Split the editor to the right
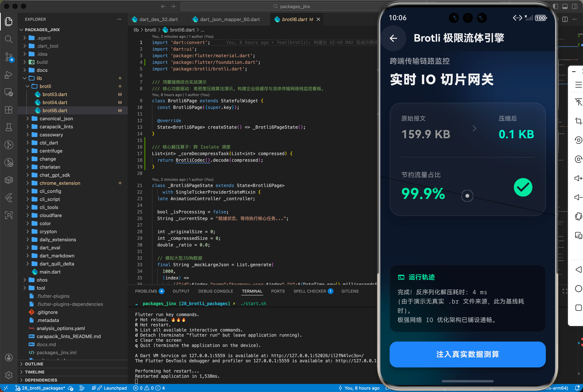This screenshot has width=583, height=392. [565, 19]
